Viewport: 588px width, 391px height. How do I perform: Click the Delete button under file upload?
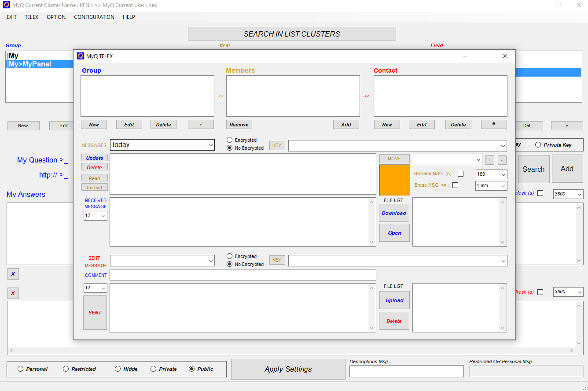(394, 321)
